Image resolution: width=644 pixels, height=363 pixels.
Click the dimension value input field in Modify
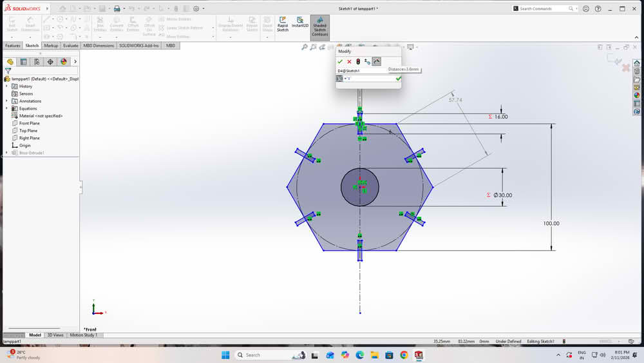pos(369,79)
